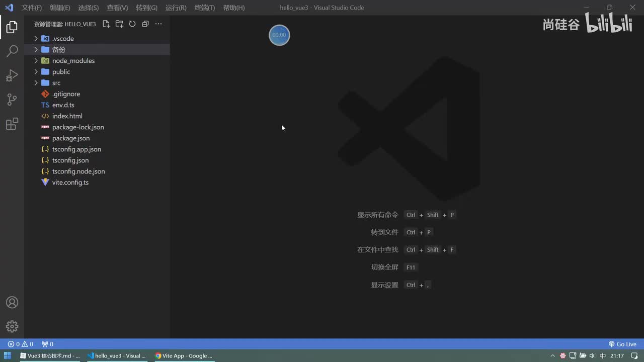The width and height of the screenshot is (644, 362).
Task: Open the Search view in activity bar
Action: (x=12, y=51)
